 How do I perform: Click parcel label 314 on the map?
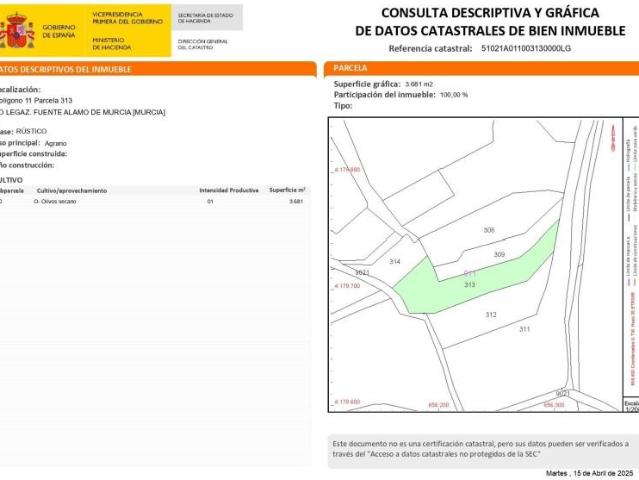click(x=395, y=262)
